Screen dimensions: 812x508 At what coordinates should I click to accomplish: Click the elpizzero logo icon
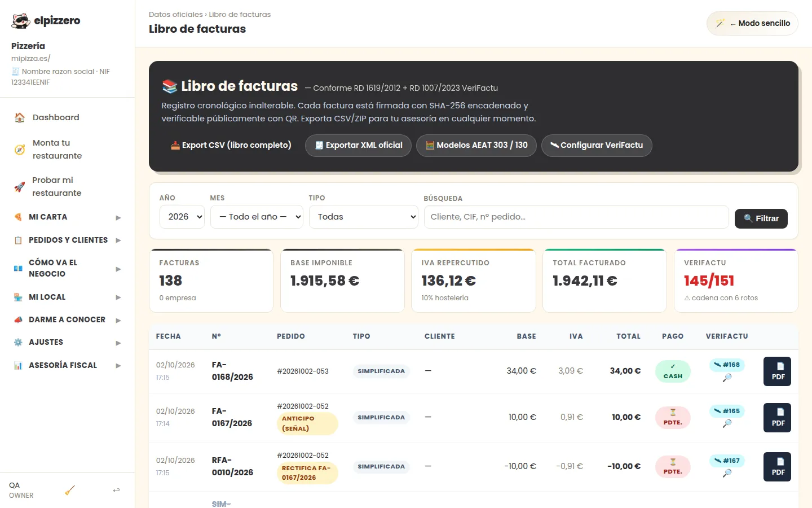tap(21, 21)
